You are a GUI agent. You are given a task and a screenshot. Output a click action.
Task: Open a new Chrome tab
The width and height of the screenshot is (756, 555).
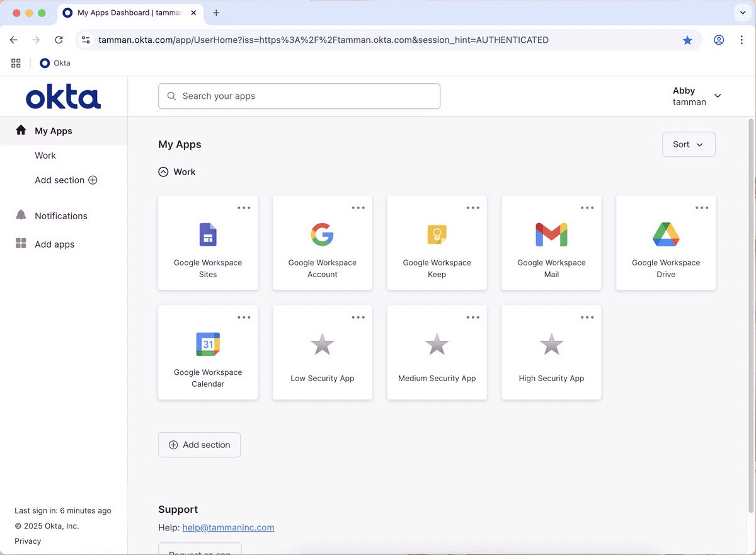pyautogui.click(x=216, y=13)
